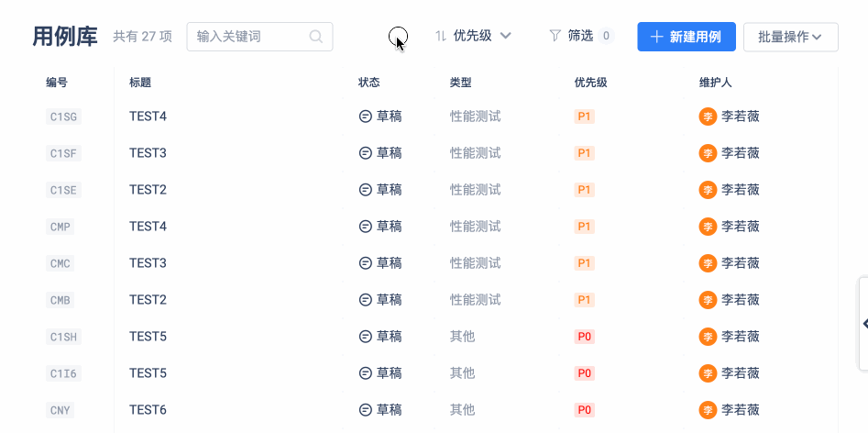Click the P1 priority tag for C1SE
The width and height of the screenshot is (868, 433).
point(584,190)
